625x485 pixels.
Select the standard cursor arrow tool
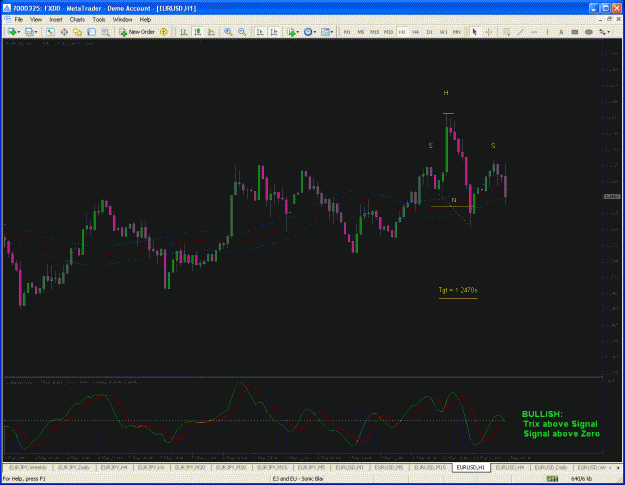click(474, 32)
